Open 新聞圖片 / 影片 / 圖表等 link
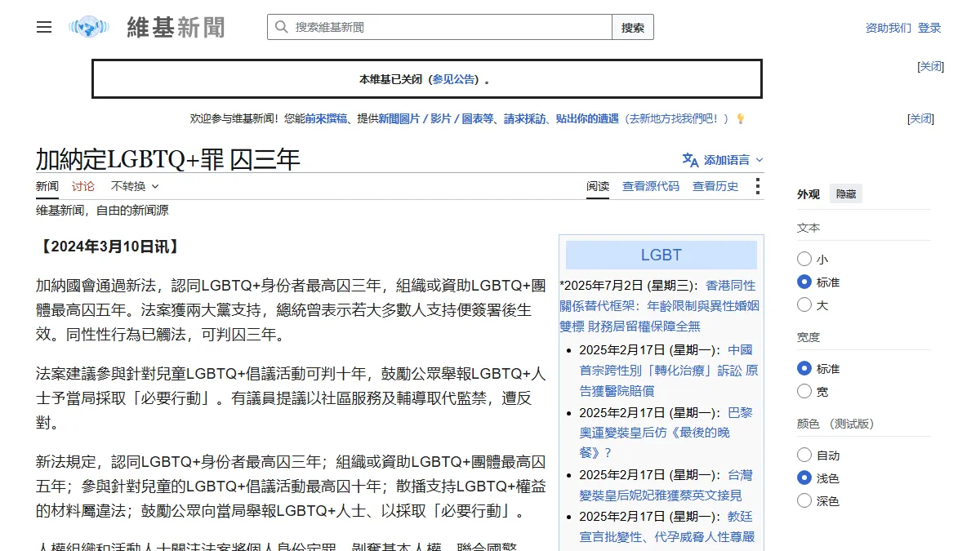980x551 pixels. point(436,118)
